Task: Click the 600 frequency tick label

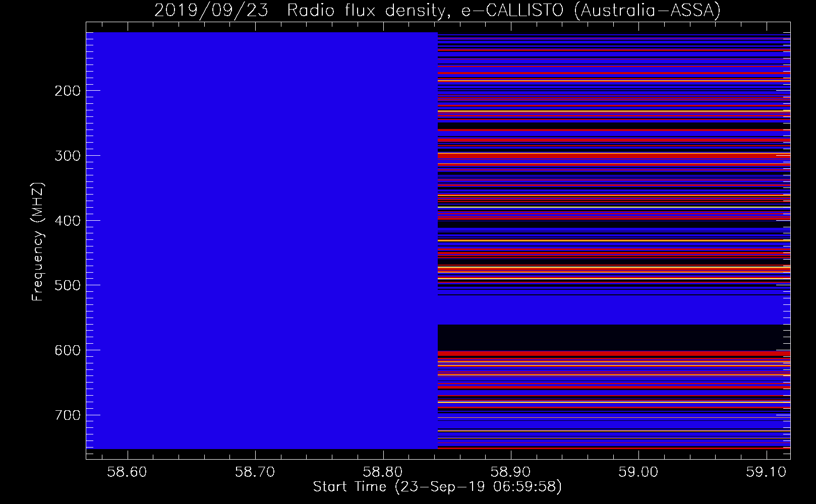Action: (x=67, y=350)
